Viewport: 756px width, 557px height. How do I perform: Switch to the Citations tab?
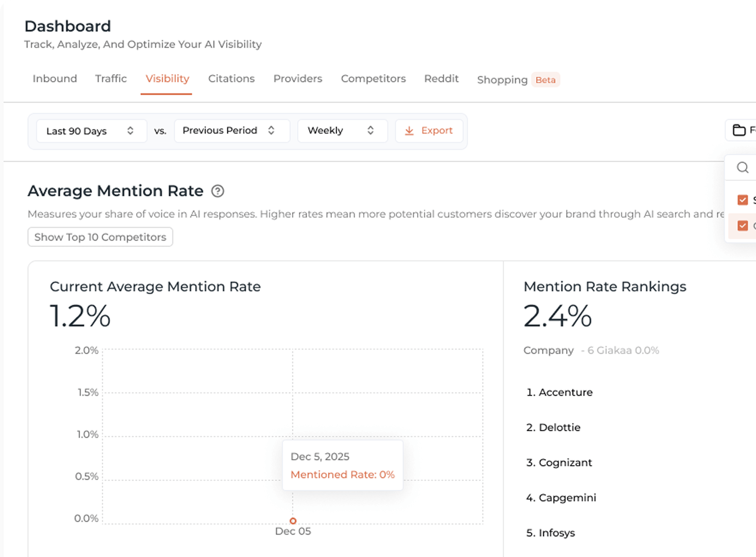tap(231, 79)
